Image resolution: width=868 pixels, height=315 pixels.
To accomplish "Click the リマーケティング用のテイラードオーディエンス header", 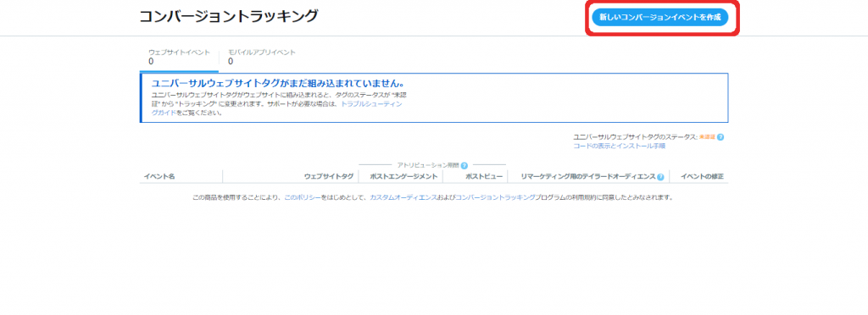I will 588,177.
